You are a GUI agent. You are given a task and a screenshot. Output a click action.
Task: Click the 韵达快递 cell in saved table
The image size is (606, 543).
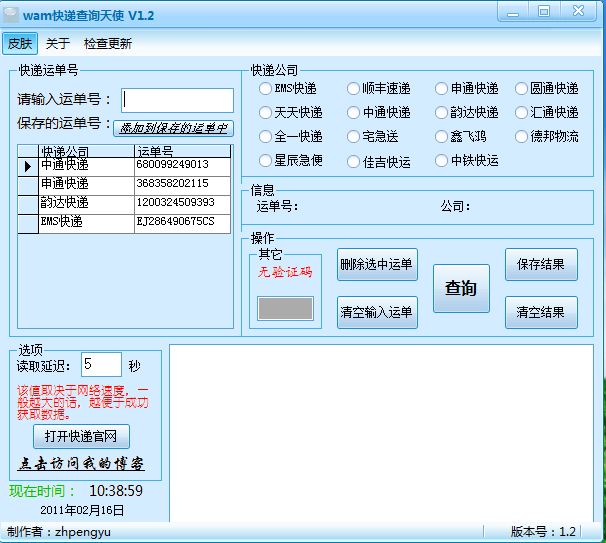click(86, 205)
